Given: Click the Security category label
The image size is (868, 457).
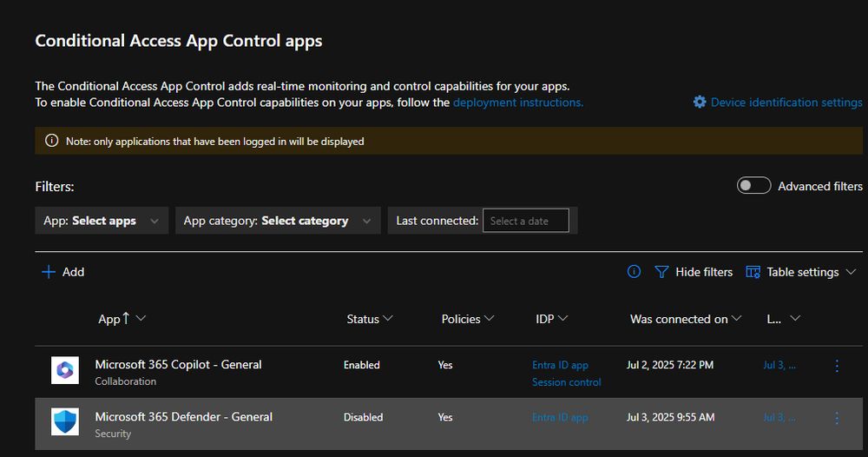Looking at the screenshot, I should [112, 434].
